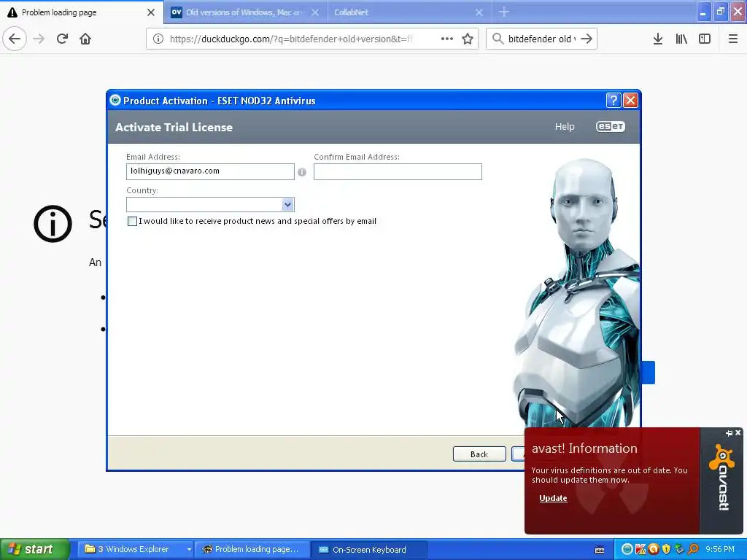Switch to Firefox Problem loading page taskbar button
The height and width of the screenshot is (560, 747).
(x=252, y=550)
